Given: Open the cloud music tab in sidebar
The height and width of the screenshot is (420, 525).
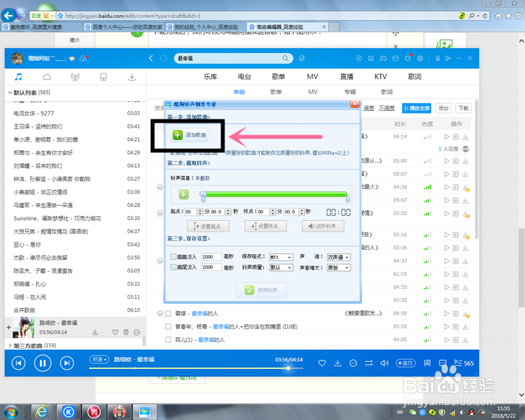Looking at the screenshot, I should 47,77.
